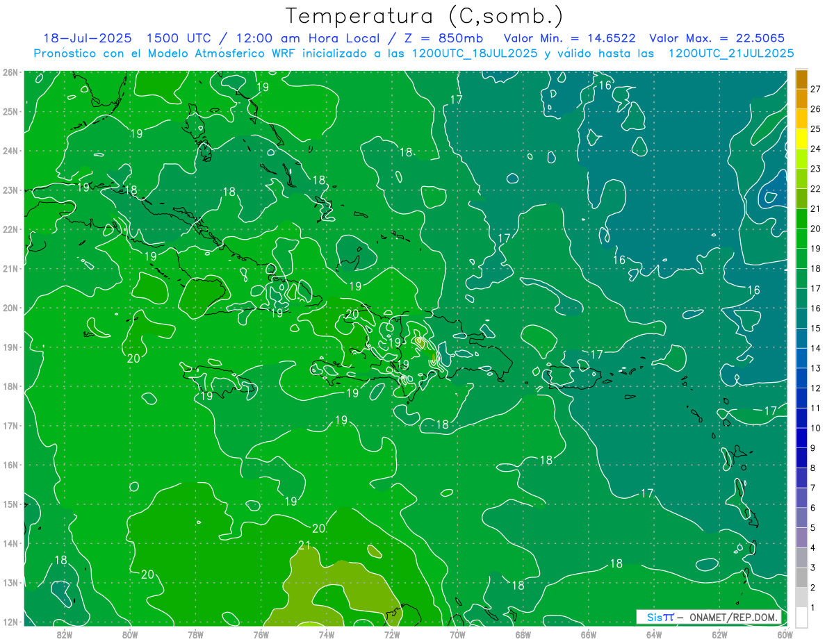Pick the deep blue swatch between 10 and 11
Viewport: 834px width, 644px height.
pos(801,418)
